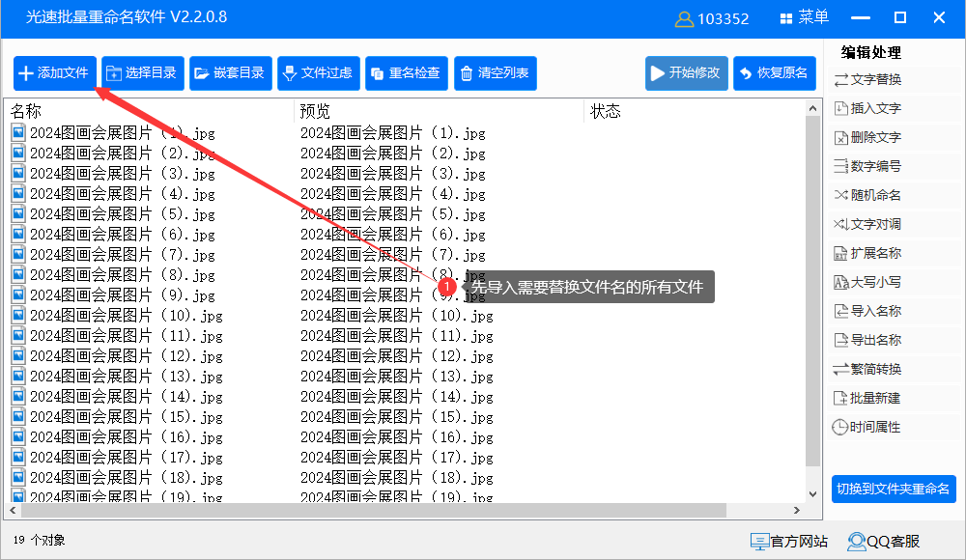966x560 pixels.
Task: Click preview name 2024图画会展图片 (2).jpg
Action: point(393,154)
